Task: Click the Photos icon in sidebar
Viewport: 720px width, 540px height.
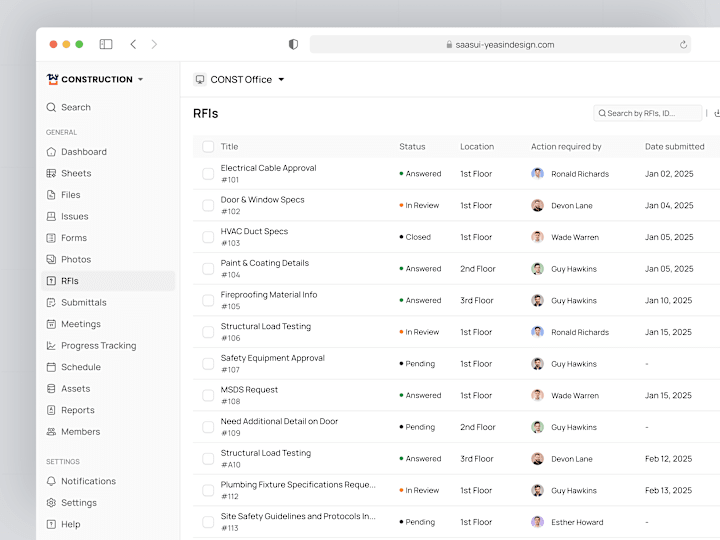Action: point(51,259)
